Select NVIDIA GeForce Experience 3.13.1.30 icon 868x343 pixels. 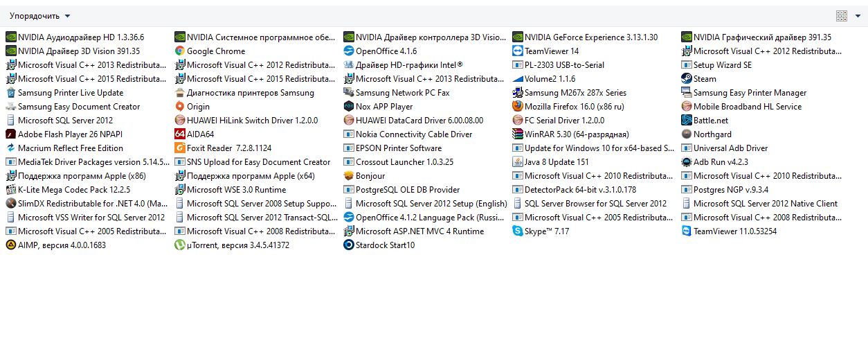click(x=518, y=37)
